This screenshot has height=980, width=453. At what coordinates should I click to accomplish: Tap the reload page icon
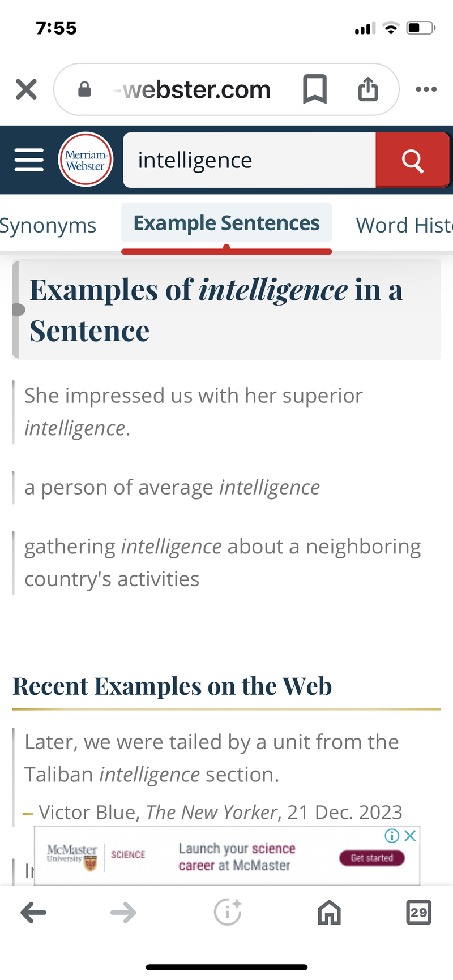[x=228, y=912]
